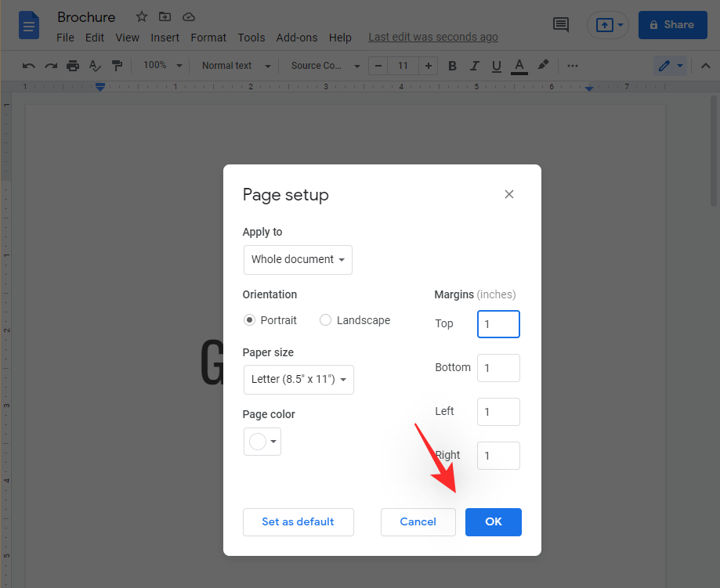Screen dimensions: 720x588
Task: Click the undo arrow icon
Action: (x=29, y=66)
